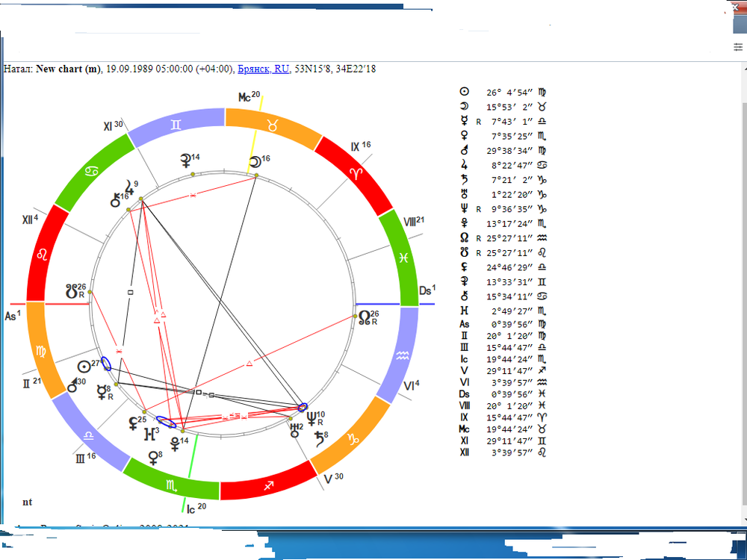Click the Leo segment of the zodiac ring
Image resolution: width=747 pixels, height=560 pixels.
tap(42, 255)
